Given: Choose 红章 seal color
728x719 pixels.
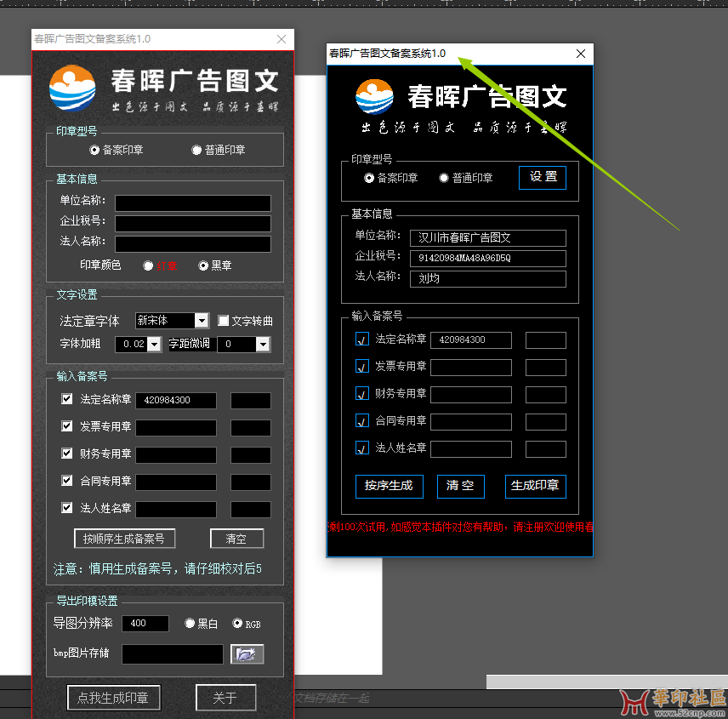Looking at the screenshot, I should point(148,265).
